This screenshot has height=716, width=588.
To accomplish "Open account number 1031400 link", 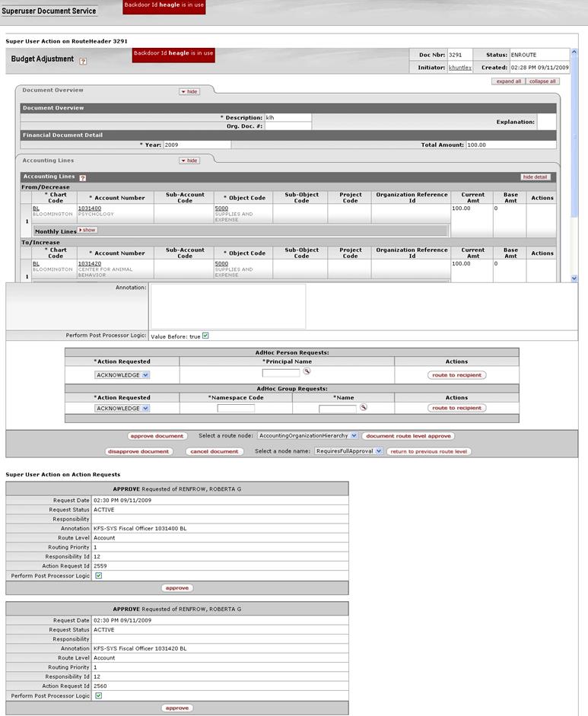I will tap(90, 208).
